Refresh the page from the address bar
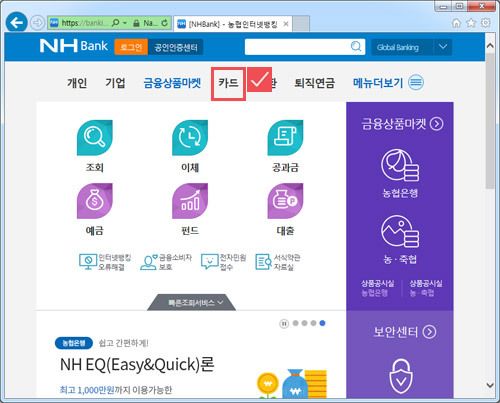This screenshot has width=500, height=403. coord(164,23)
